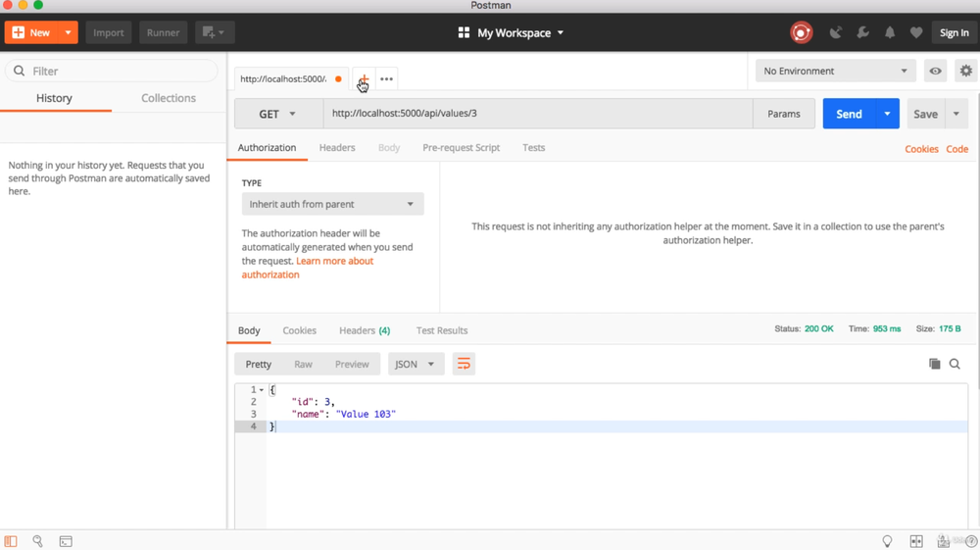Open tab options three-dots menu
The image size is (980, 550).
tap(386, 78)
